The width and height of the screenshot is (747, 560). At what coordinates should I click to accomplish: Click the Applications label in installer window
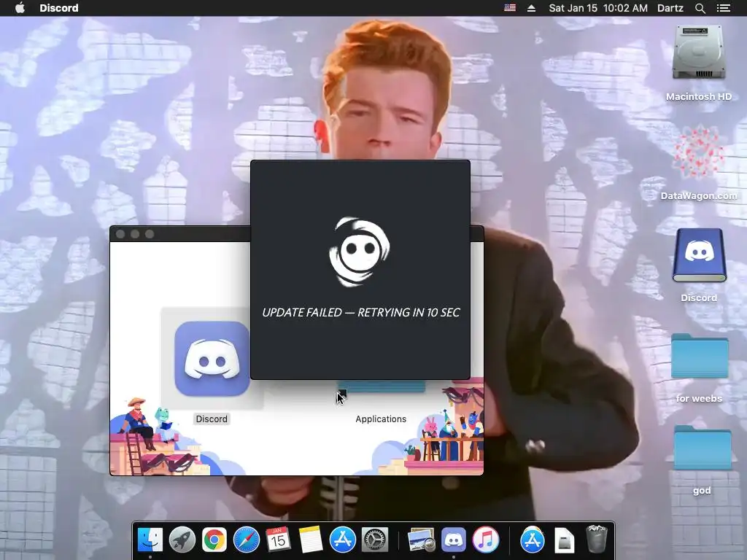click(x=381, y=419)
